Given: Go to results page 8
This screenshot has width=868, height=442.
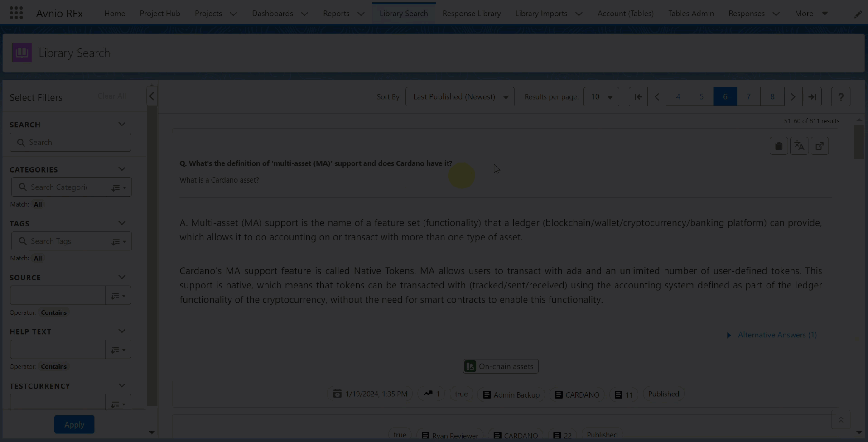Looking at the screenshot, I should click(x=772, y=96).
